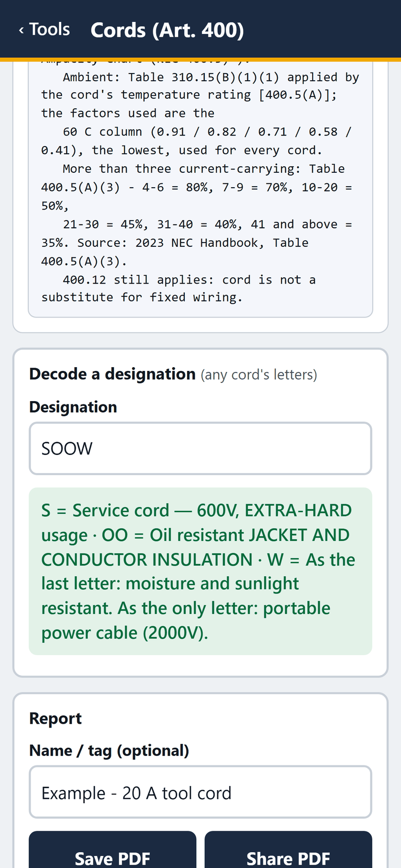Click the 'More than three current-carrying' line
Screen dimensions: 401x868
[x=203, y=169]
